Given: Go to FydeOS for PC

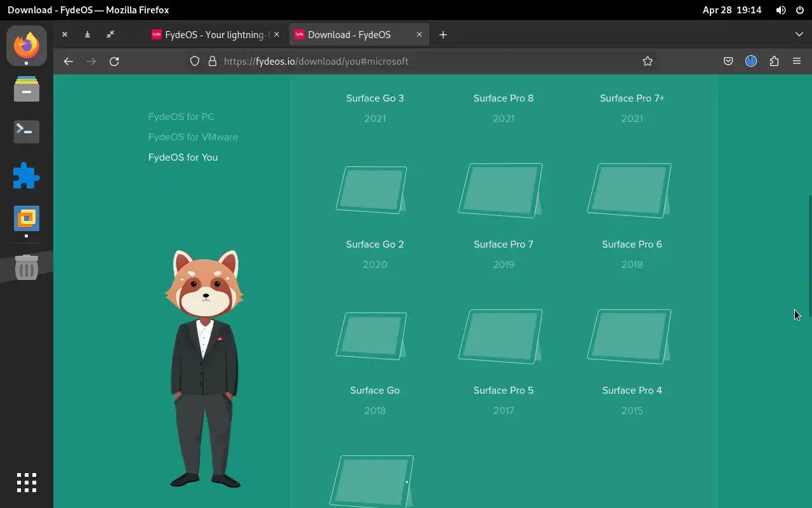Looking at the screenshot, I should pos(181,116).
